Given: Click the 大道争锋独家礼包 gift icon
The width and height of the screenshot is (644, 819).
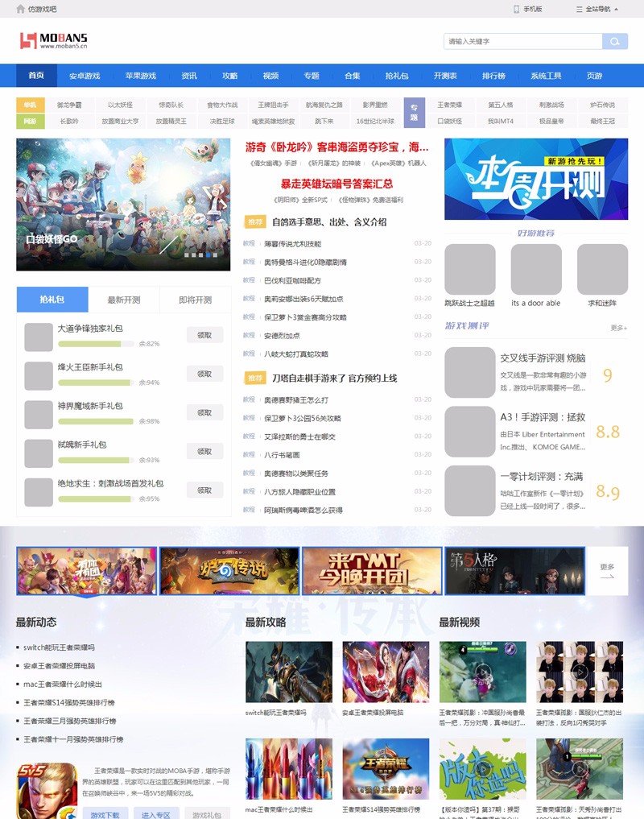Looking at the screenshot, I should point(39,337).
